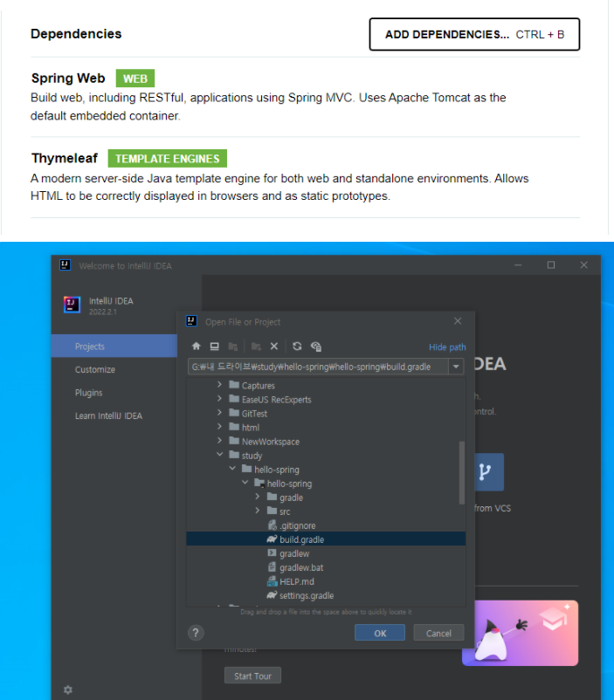Image resolution: width=614 pixels, height=700 pixels.
Task: Click the build.gradle elephant icon
Action: [x=272, y=539]
